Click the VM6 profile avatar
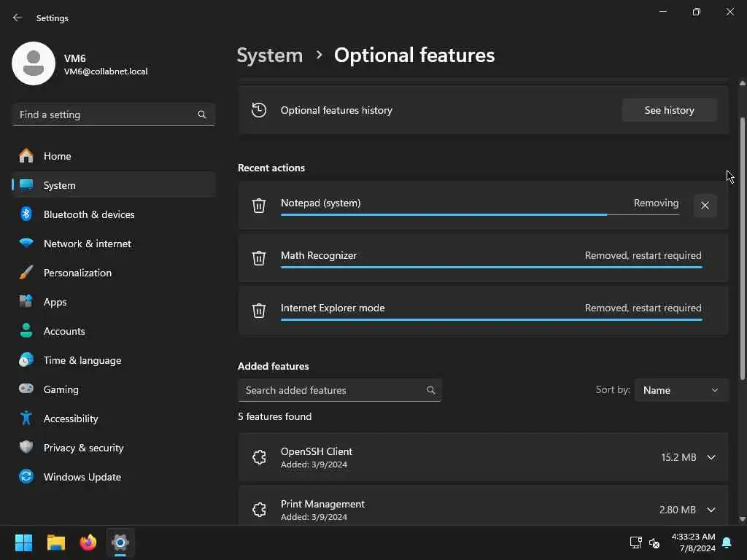This screenshot has height=560, width=747. 34,63
